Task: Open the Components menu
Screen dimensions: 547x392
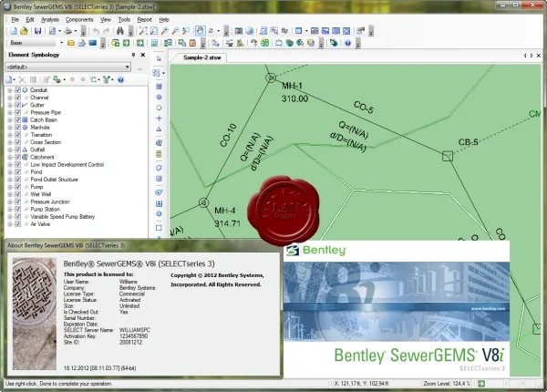Action: [79, 19]
